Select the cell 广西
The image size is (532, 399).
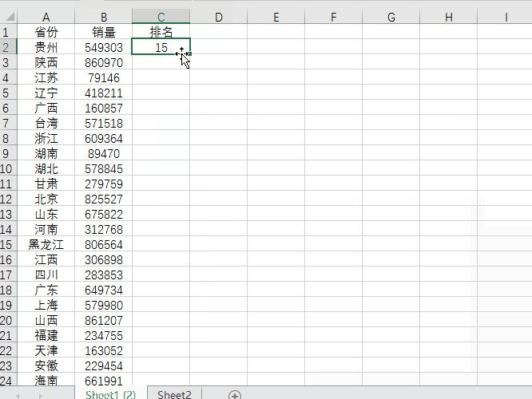pyautogui.click(x=46, y=108)
